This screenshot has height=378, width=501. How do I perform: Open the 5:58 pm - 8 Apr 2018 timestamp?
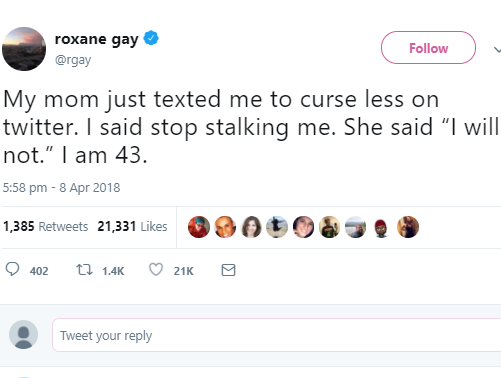click(61, 188)
